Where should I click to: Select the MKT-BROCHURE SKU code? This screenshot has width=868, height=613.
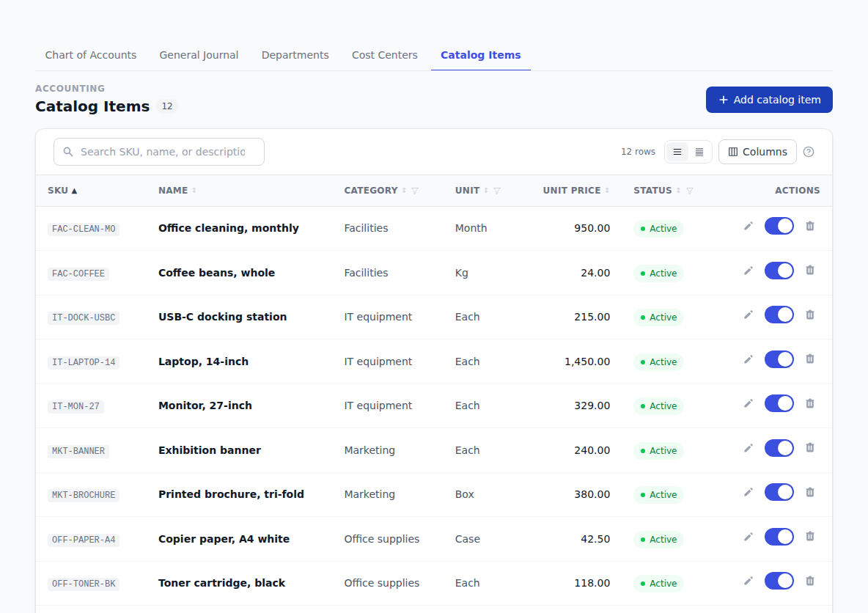(84, 495)
